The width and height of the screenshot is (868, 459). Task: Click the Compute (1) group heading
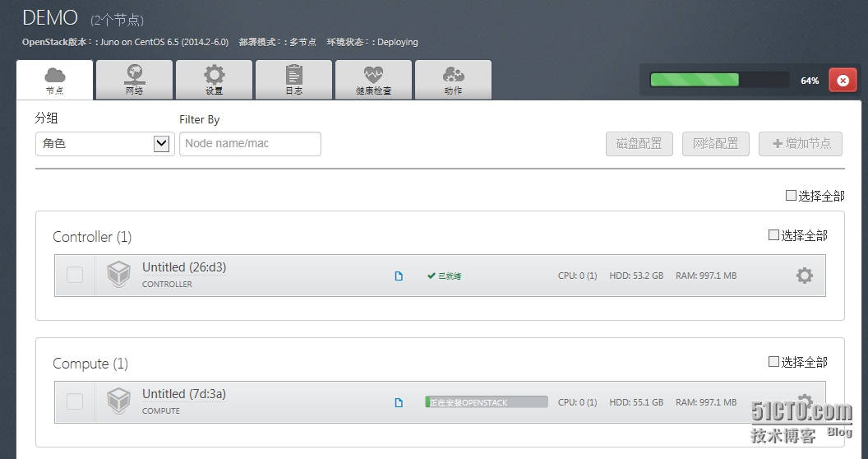(90, 364)
